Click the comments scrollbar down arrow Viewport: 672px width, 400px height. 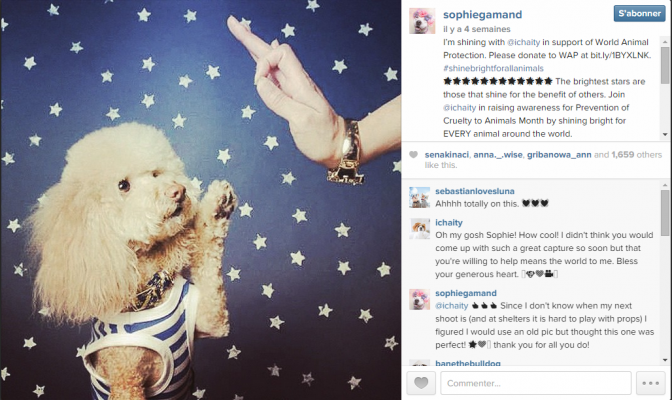(x=665, y=360)
